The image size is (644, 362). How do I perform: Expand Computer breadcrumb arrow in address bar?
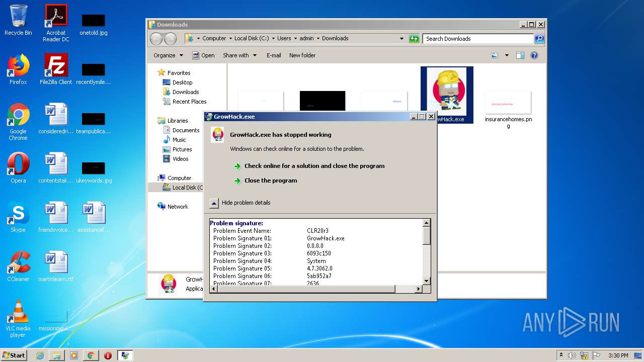pos(230,38)
